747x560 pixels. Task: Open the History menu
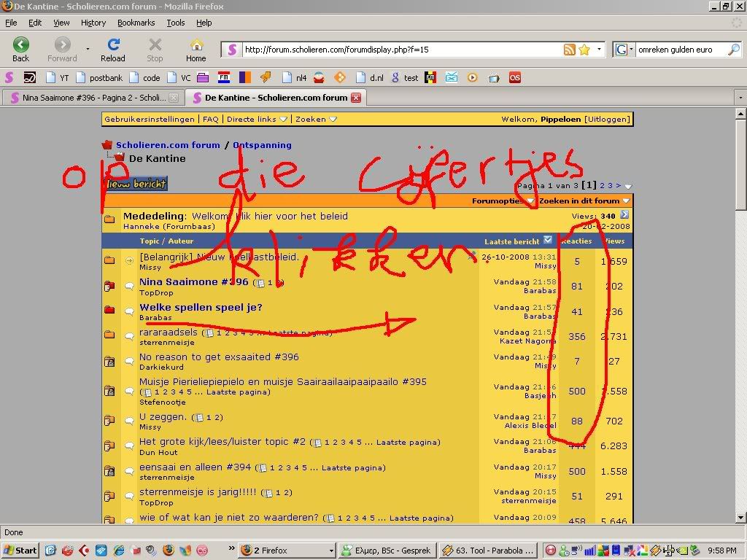click(x=93, y=23)
